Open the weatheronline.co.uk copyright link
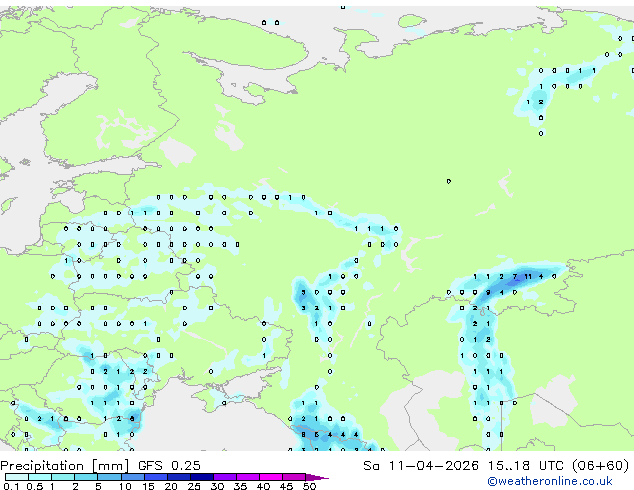 point(550,481)
